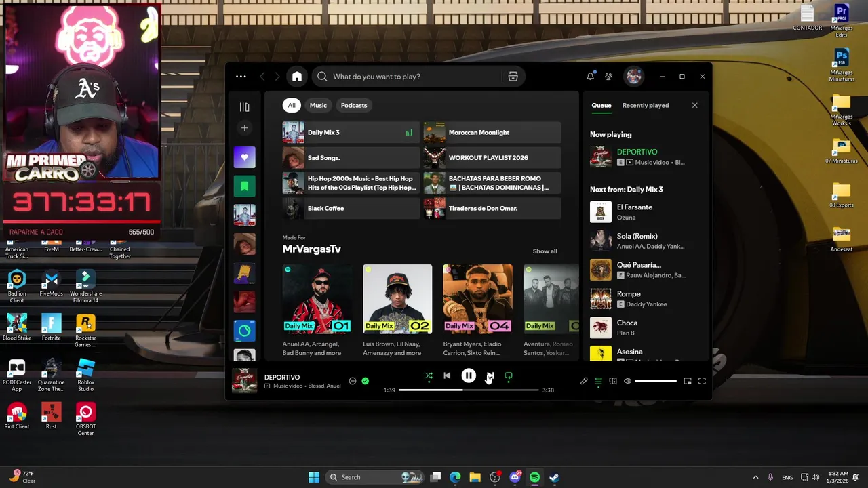The height and width of the screenshot is (488, 868).
Task: Open the user profile avatar menu
Action: click(x=633, y=77)
